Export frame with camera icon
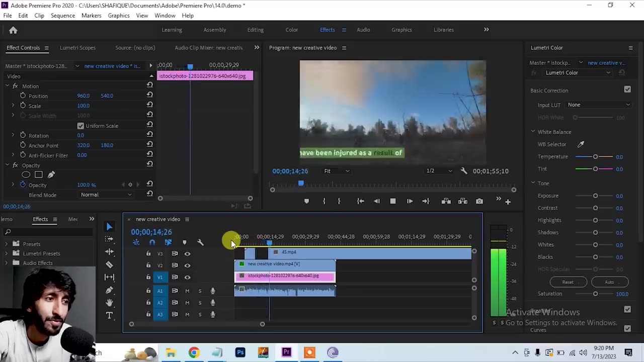This screenshot has width=644, height=362. [x=479, y=201]
